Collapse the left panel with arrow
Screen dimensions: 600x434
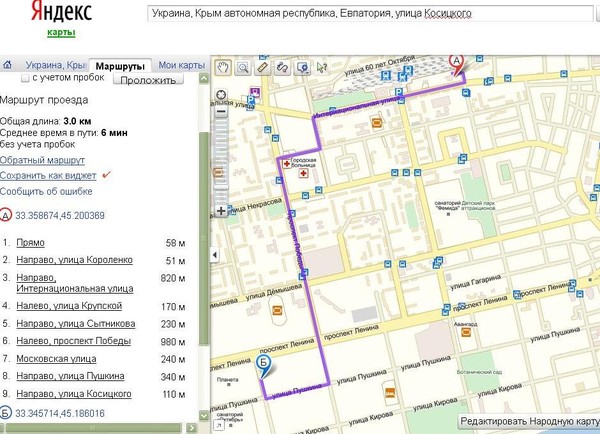tap(215, 255)
